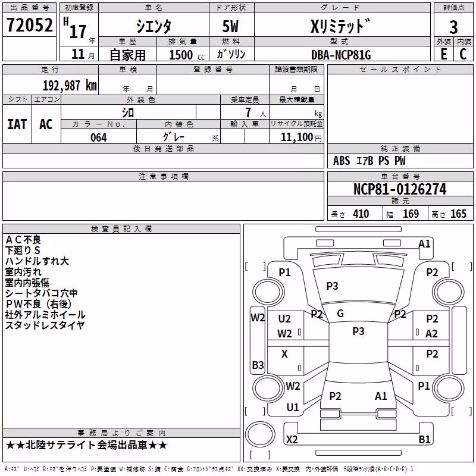This screenshot has height=476, width=476.
Task: Click interior color グレー
Action: coord(174,137)
